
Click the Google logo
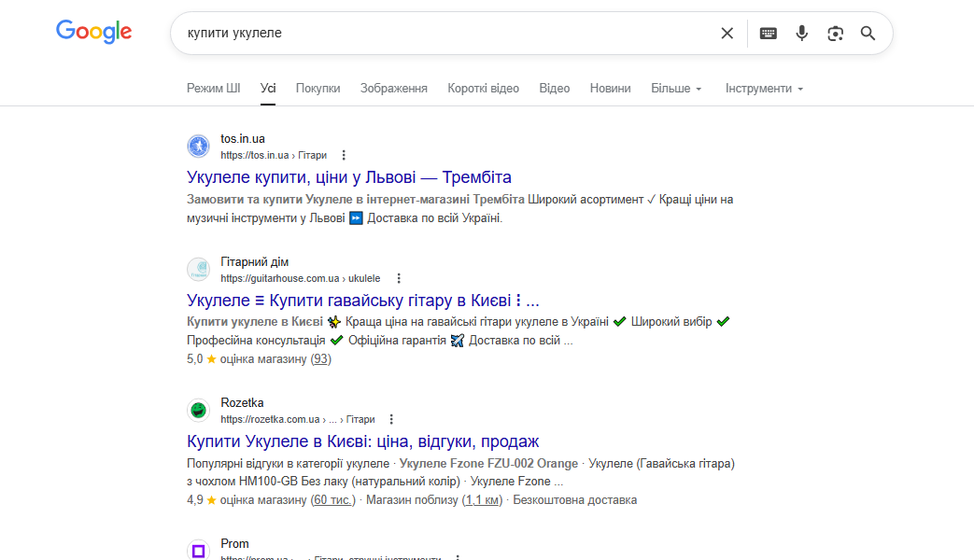[93, 32]
